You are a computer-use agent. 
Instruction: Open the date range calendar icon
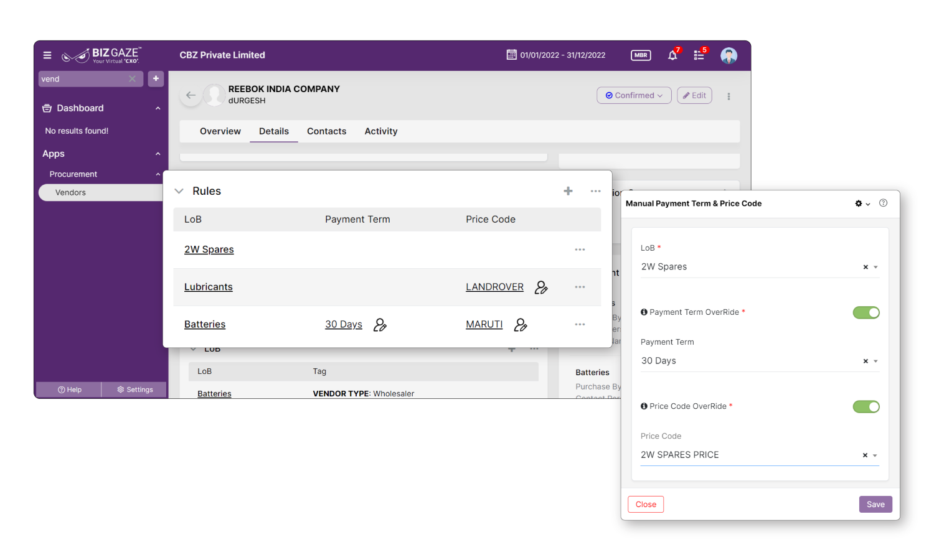point(511,55)
